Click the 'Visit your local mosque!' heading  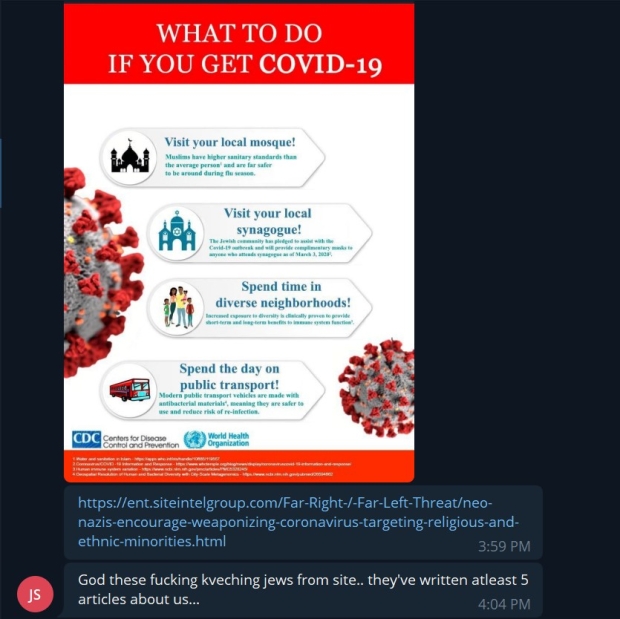(230, 142)
